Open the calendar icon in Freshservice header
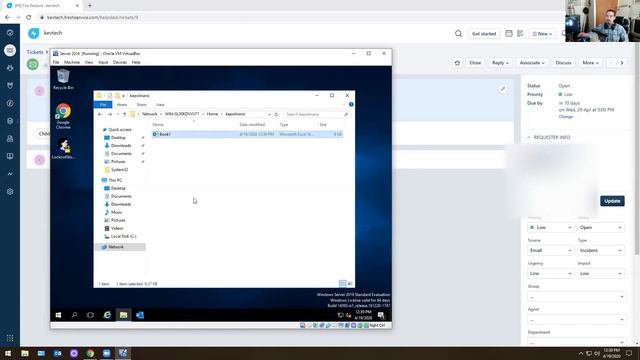The image size is (640, 360). (509, 33)
